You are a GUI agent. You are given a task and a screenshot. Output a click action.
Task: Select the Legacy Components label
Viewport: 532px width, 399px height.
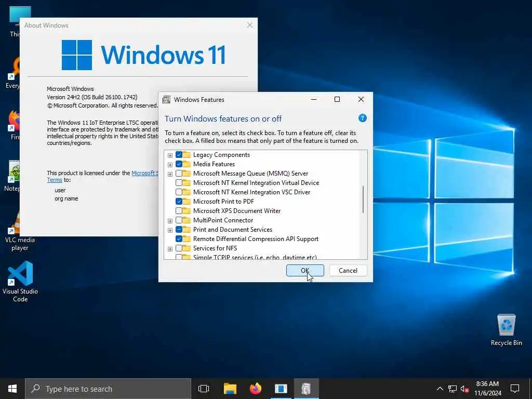pos(221,155)
